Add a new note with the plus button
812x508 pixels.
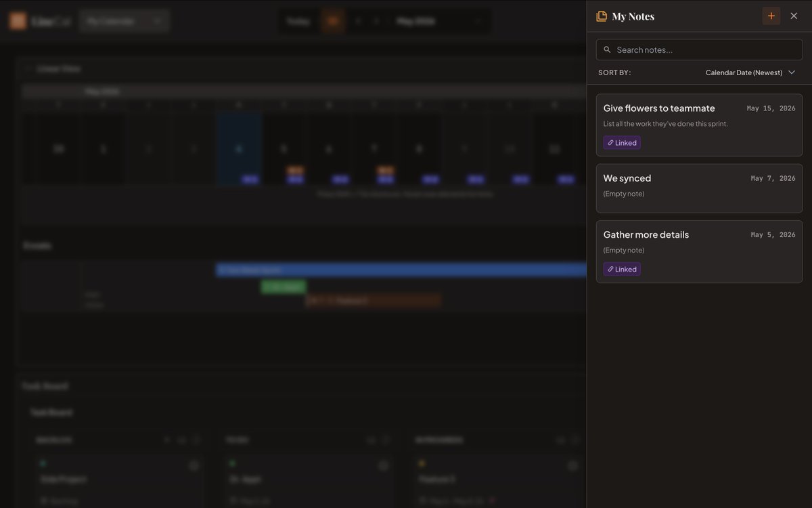point(771,16)
